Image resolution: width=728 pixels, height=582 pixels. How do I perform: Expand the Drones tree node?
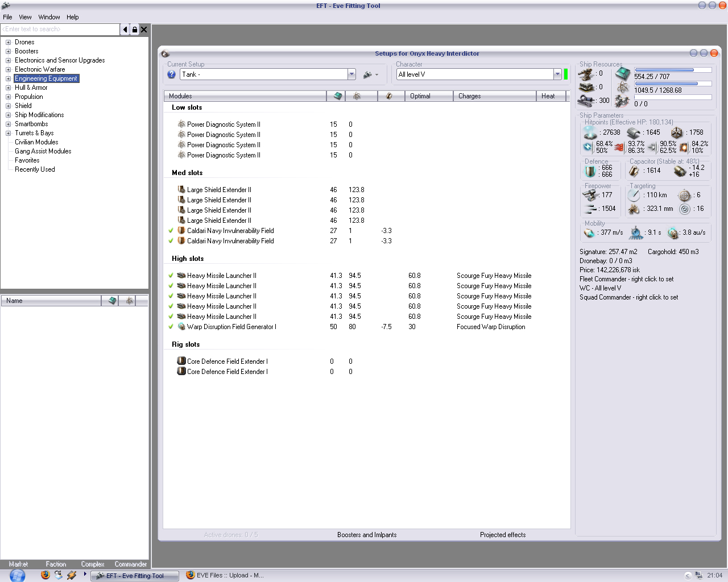8,42
